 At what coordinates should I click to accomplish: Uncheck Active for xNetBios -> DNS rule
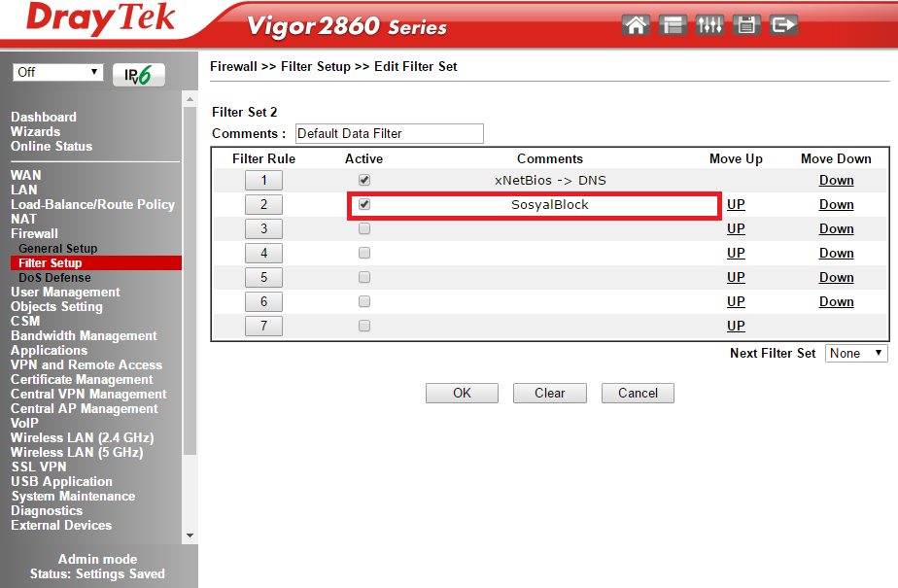(x=364, y=180)
